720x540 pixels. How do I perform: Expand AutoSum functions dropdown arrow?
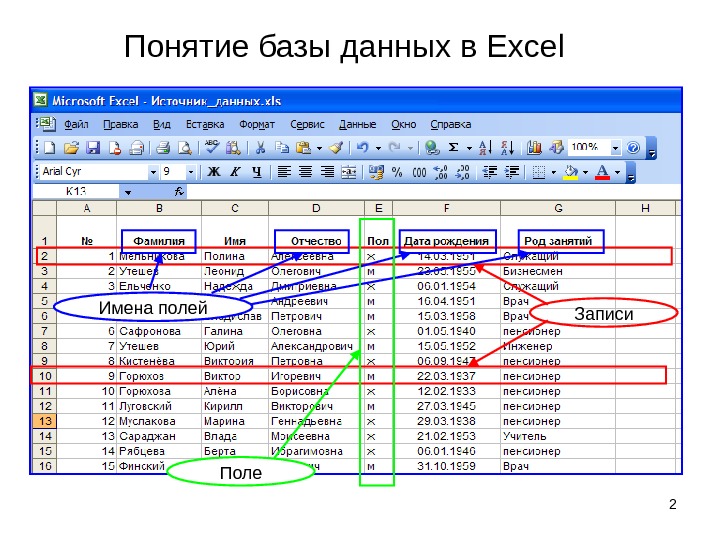point(469,148)
